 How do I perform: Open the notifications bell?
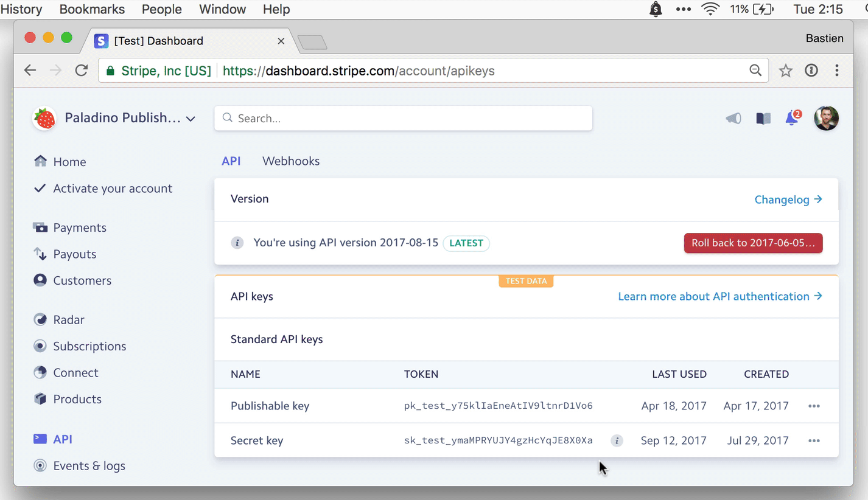[792, 118]
